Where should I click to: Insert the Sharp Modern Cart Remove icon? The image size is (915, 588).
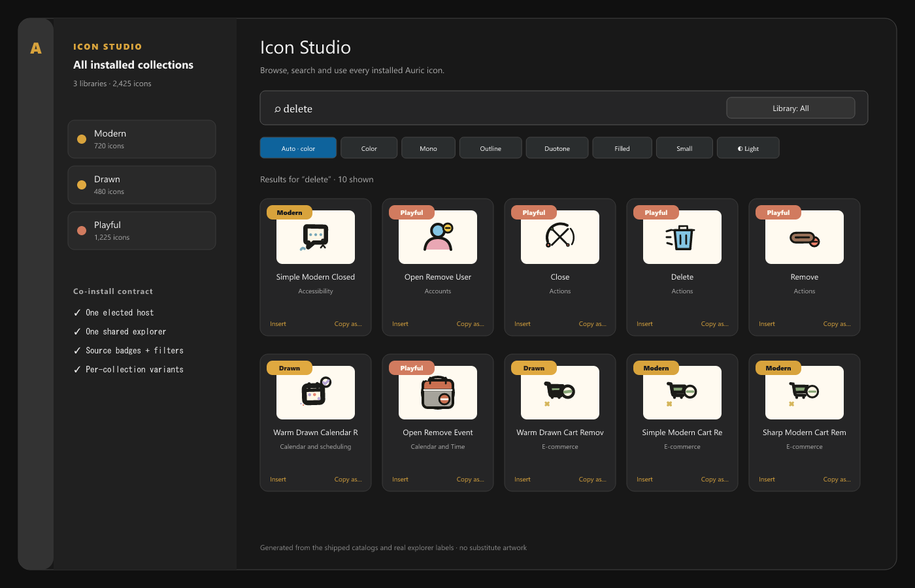[767, 480]
